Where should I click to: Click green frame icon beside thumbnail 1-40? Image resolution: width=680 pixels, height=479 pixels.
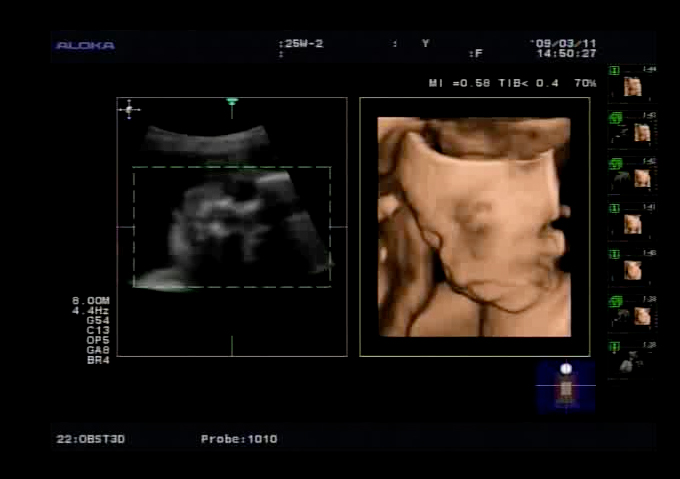tap(614, 254)
